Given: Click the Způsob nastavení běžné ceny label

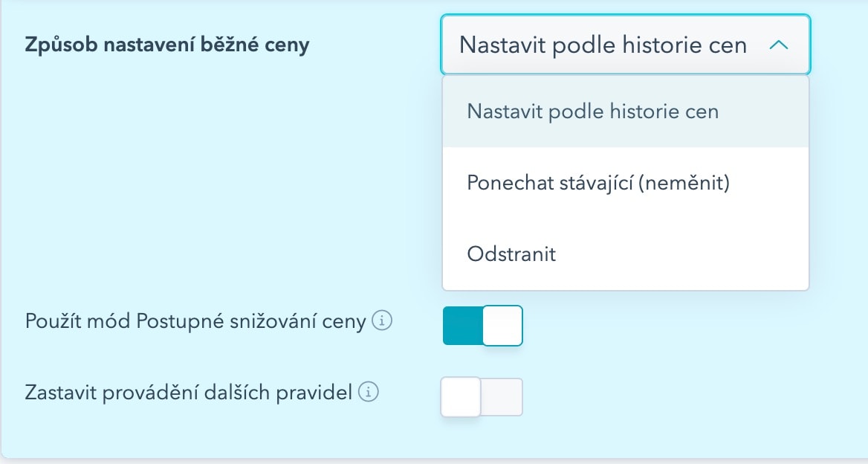Looking at the screenshot, I should point(167,45).
